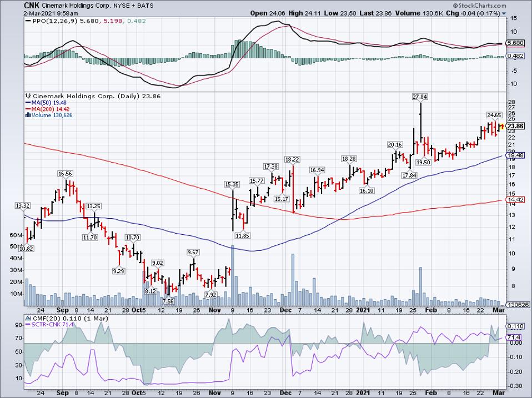Click the 10.82 price label
532x398 pixels.
click(26, 249)
